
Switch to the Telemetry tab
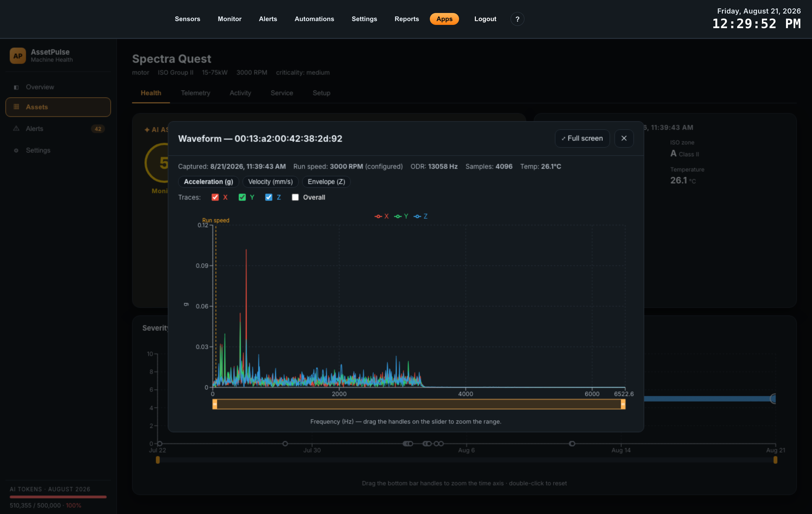click(195, 93)
